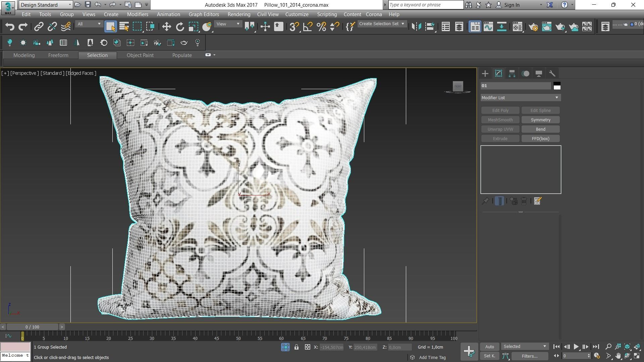Activate the Select and Rotate tool

point(180,27)
